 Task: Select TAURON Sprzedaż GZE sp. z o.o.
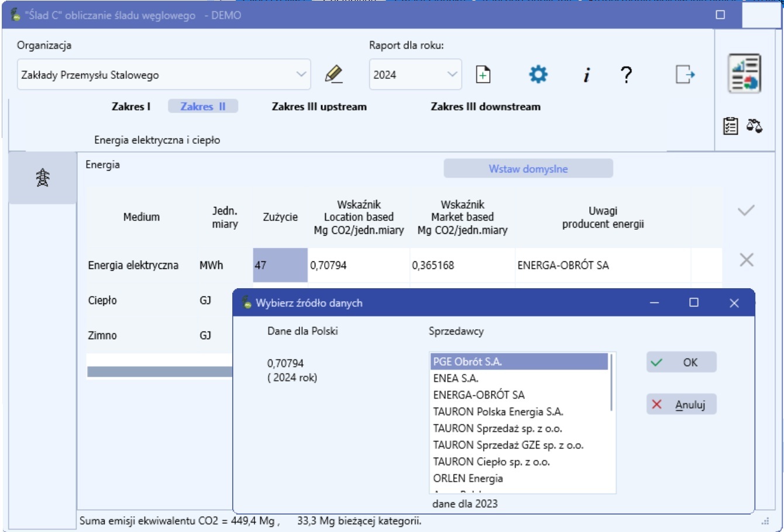(x=520, y=445)
